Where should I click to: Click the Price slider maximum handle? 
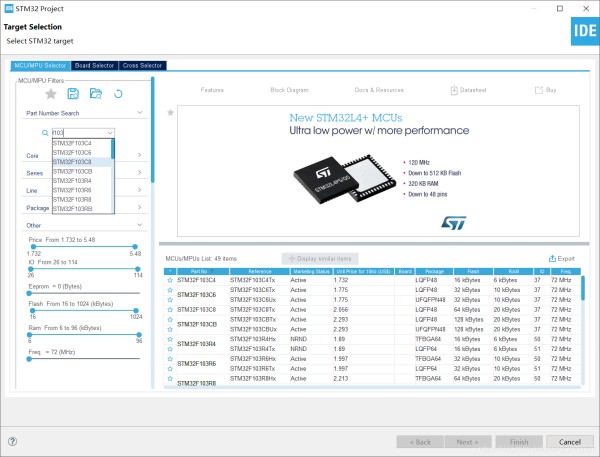(x=135, y=247)
